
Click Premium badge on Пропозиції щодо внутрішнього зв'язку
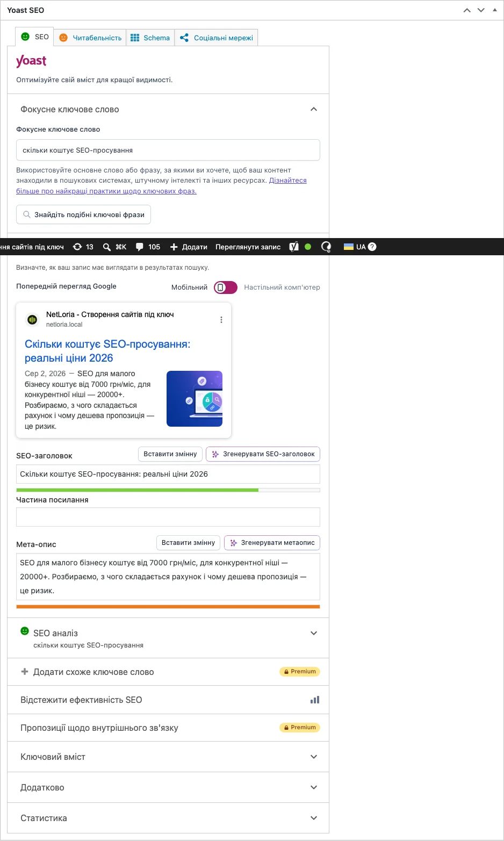click(x=300, y=728)
